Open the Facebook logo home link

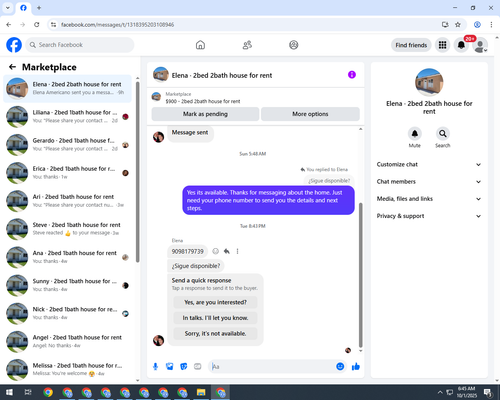coord(14,45)
